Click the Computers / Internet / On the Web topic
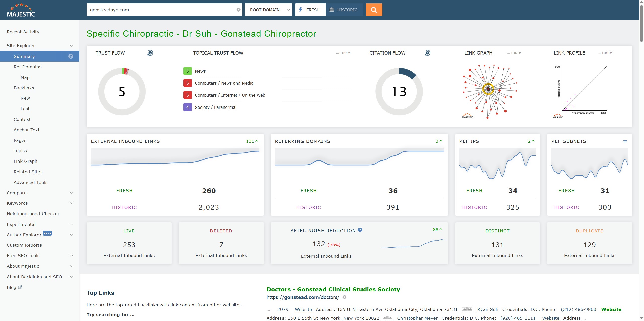The width and height of the screenshot is (644, 321). coord(230,95)
